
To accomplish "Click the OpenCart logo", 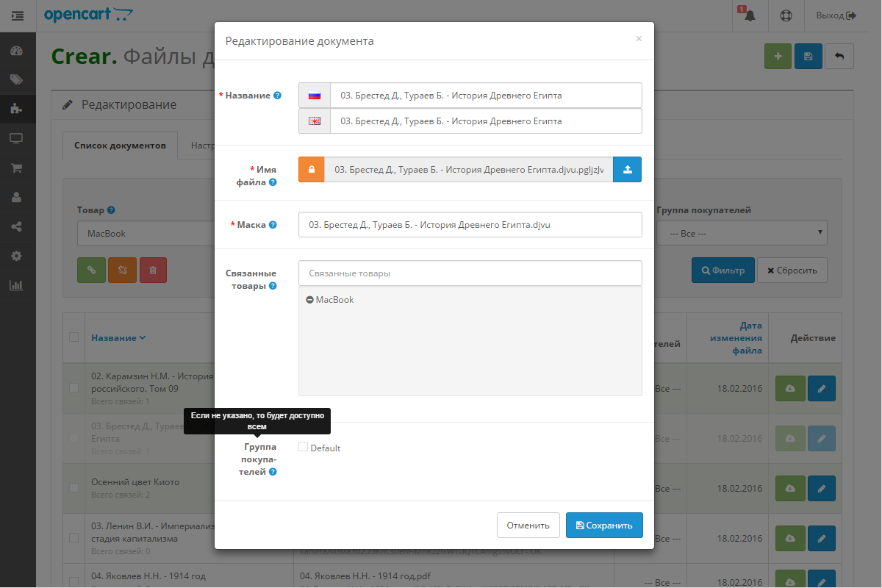I will (x=89, y=15).
